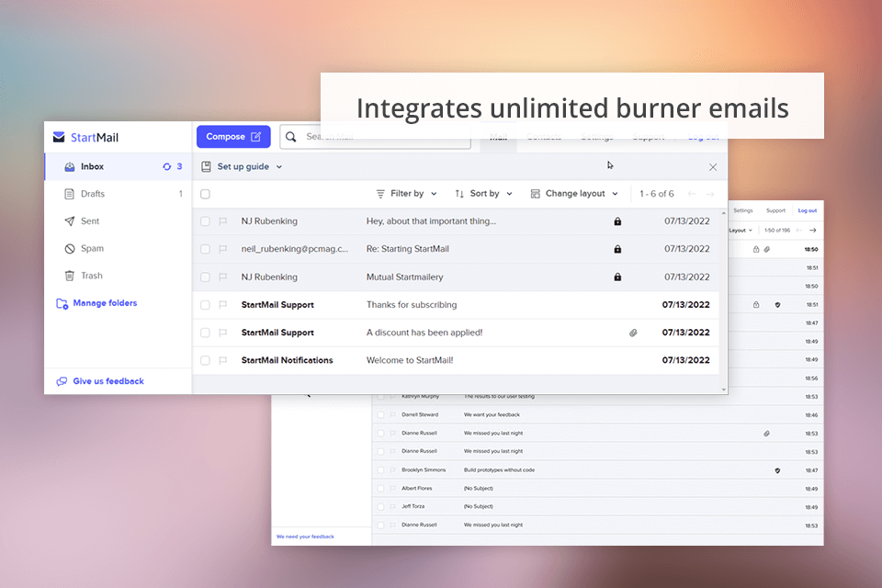This screenshot has height=588, width=882.
Task: Open 'Build prototypes without code' in back window
Action: point(499,469)
